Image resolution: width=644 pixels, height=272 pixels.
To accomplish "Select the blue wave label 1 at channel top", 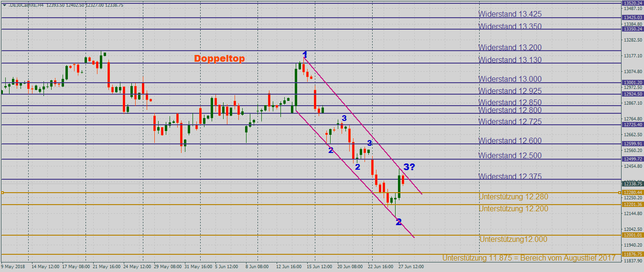I will 305,54.
